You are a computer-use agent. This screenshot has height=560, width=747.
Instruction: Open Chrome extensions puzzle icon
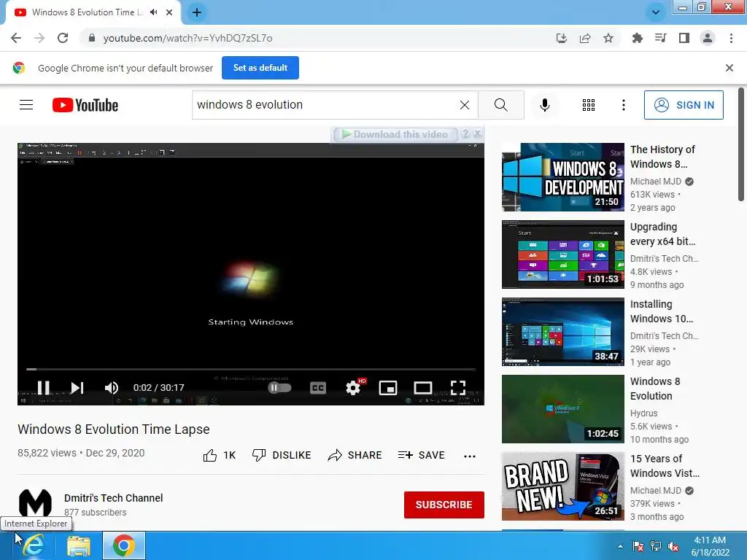point(637,38)
